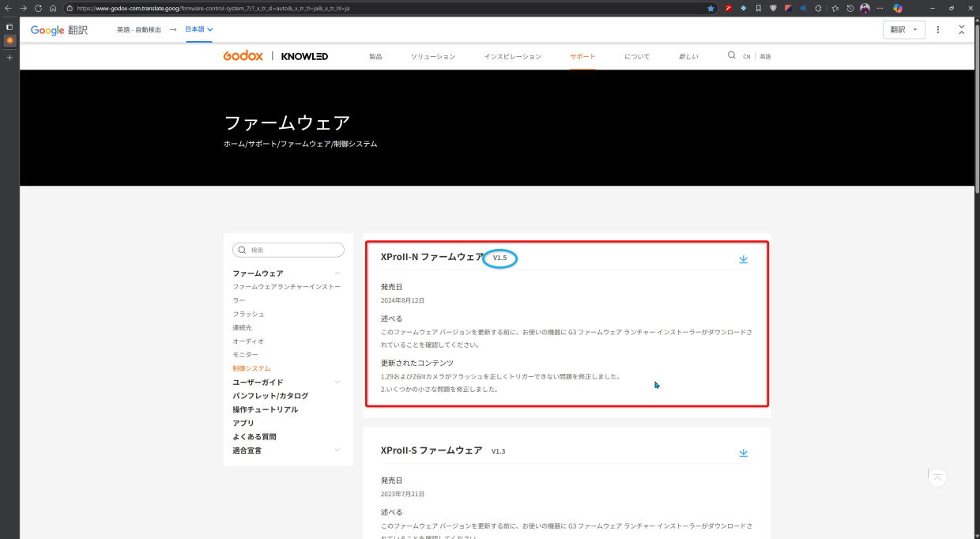
Task: Open the Extensions puzzle-piece icon
Action: pyautogui.click(x=818, y=8)
